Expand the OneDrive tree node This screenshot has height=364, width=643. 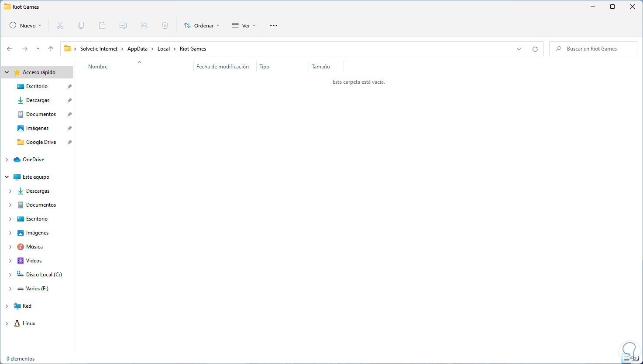pos(7,160)
